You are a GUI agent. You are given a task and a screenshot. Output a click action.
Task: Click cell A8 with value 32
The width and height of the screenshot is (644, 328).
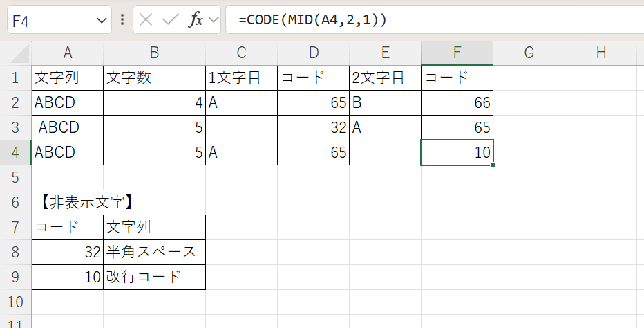click(67, 253)
